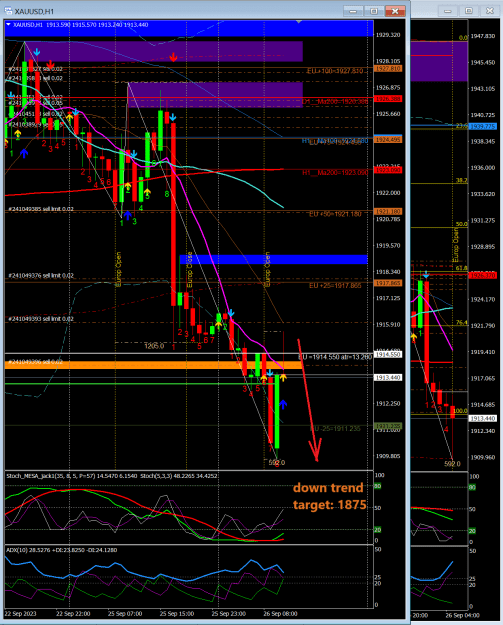Click the red 1923.090 price label

(388, 170)
